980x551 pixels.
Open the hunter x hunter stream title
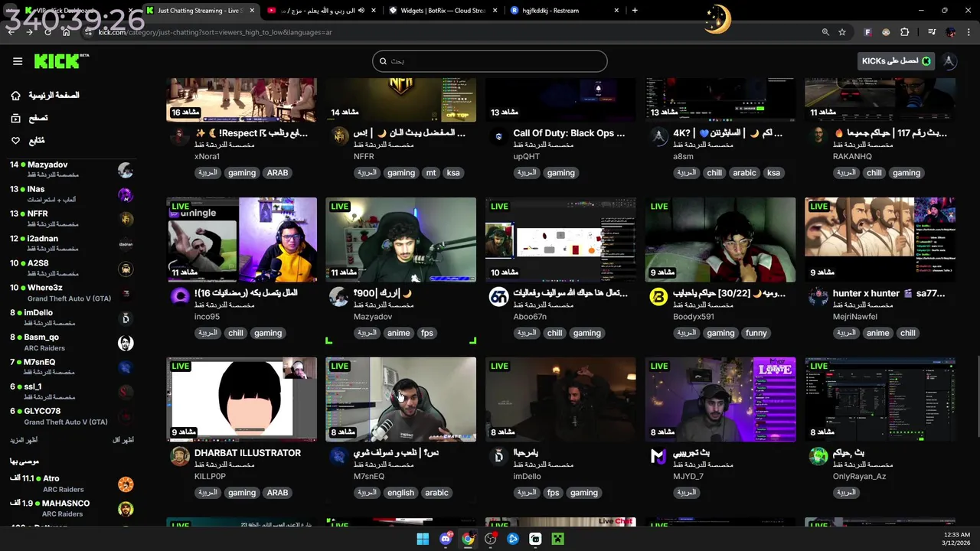pos(889,293)
